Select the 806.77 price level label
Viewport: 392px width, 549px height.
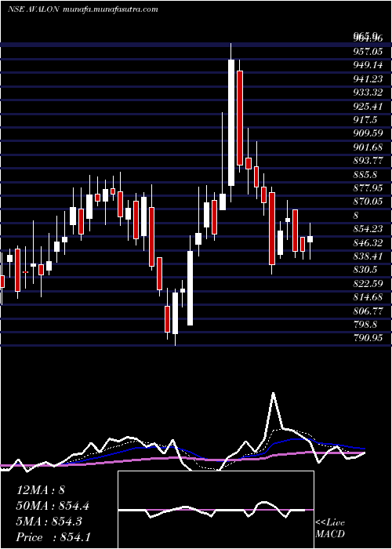pos(368,311)
